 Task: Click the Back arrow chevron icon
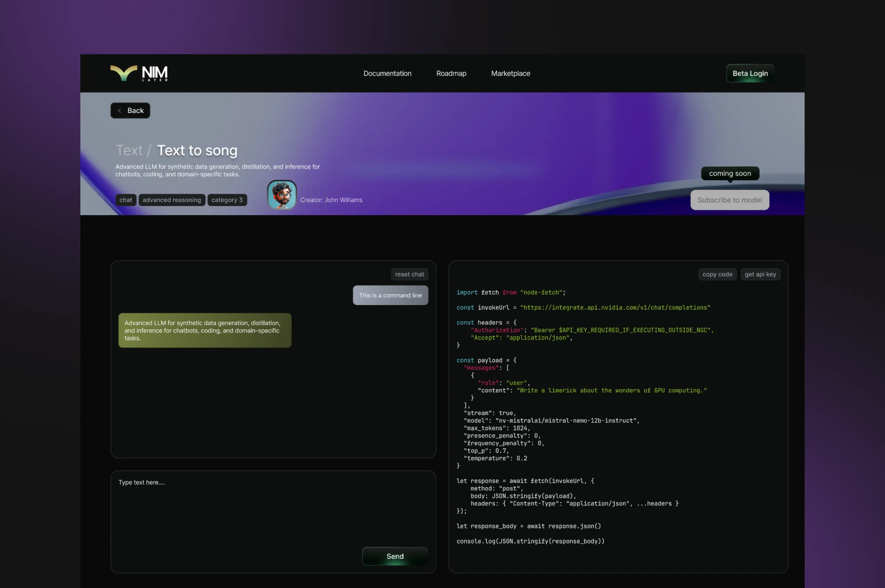119,110
